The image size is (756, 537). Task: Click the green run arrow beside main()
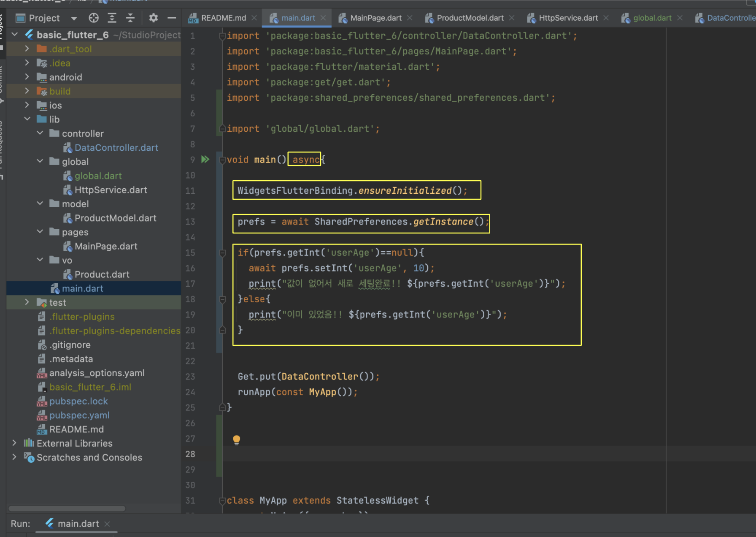point(205,160)
